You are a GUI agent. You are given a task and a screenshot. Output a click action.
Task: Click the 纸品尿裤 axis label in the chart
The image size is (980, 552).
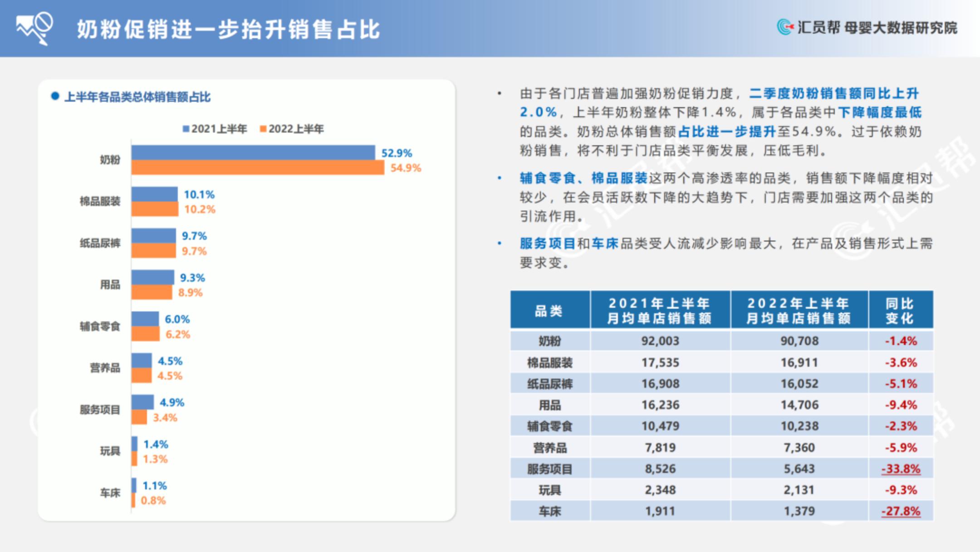[100, 243]
